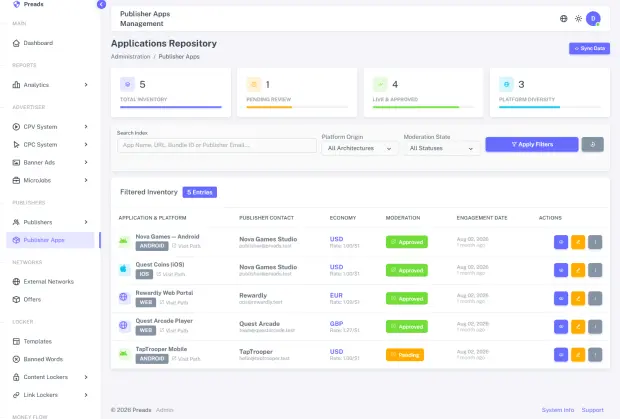Click the Live & Approved card icon
The image size is (620, 419).
pyautogui.click(x=380, y=84)
